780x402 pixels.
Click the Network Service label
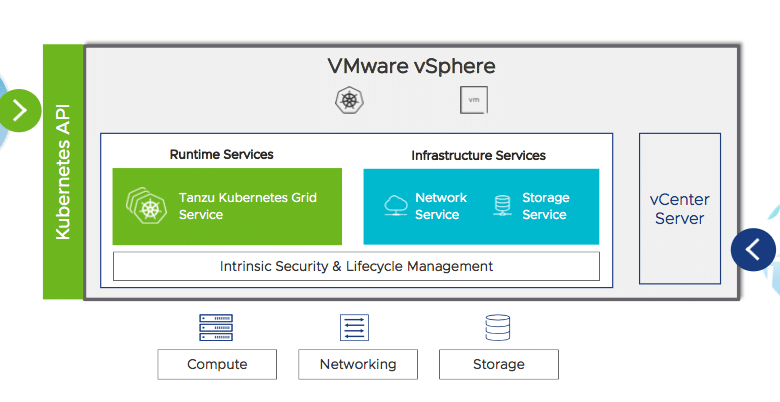pyautogui.click(x=441, y=206)
